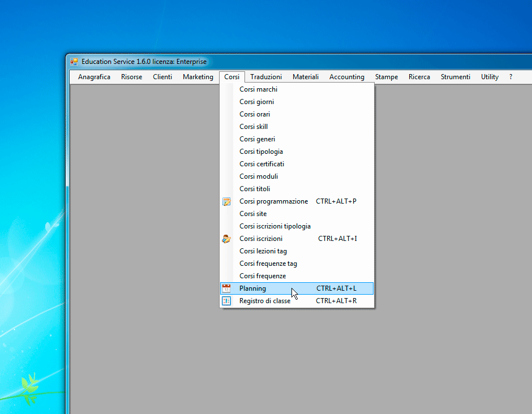Open the Accounting menu
This screenshot has width=532, height=414.
[347, 77]
